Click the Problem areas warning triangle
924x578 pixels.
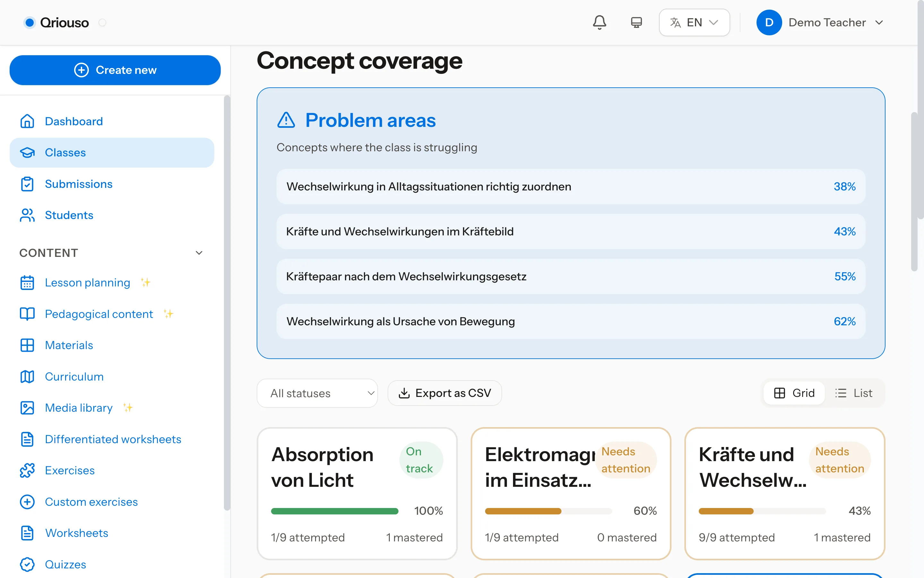coord(286,120)
